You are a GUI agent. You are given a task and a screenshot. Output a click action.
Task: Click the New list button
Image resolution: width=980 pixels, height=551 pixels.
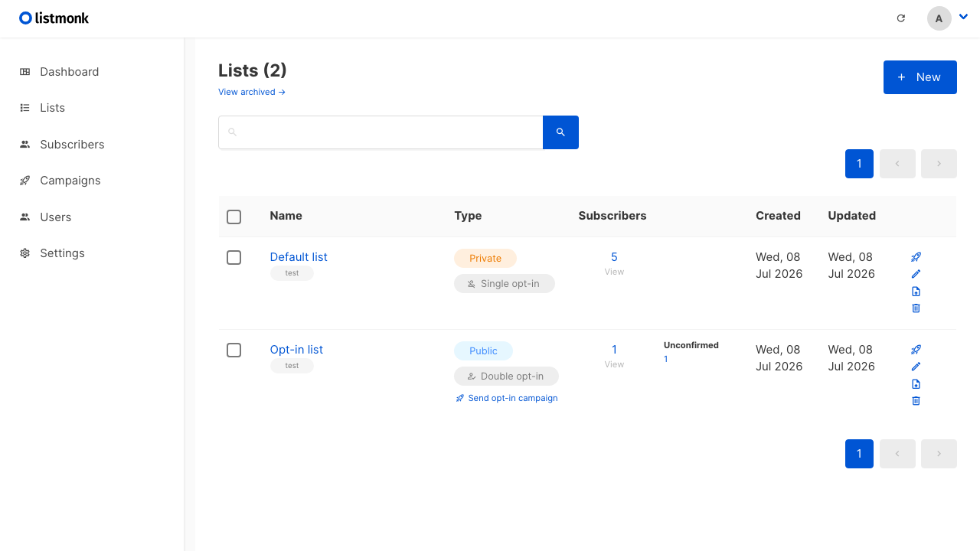pyautogui.click(x=920, y=77)
